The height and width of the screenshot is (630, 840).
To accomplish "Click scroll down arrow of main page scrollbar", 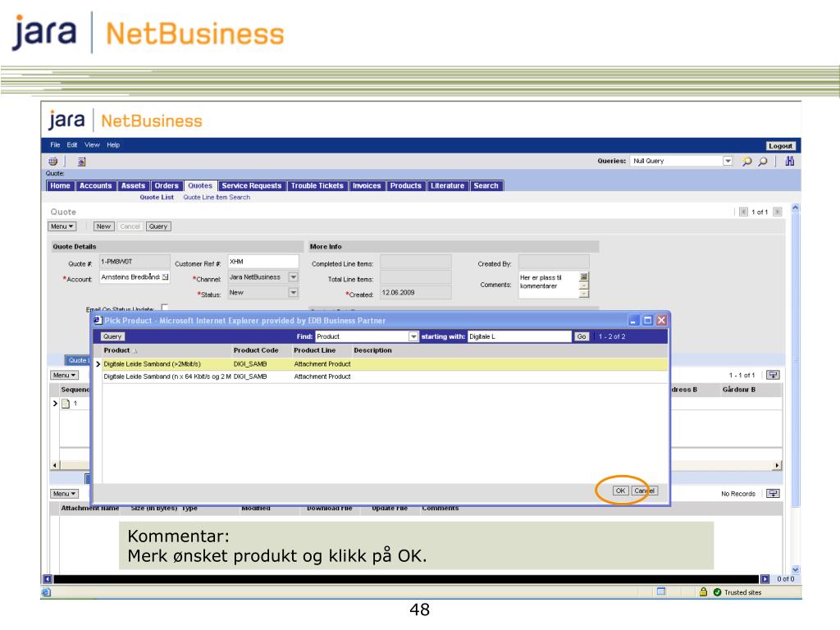I will pos(796,569).
